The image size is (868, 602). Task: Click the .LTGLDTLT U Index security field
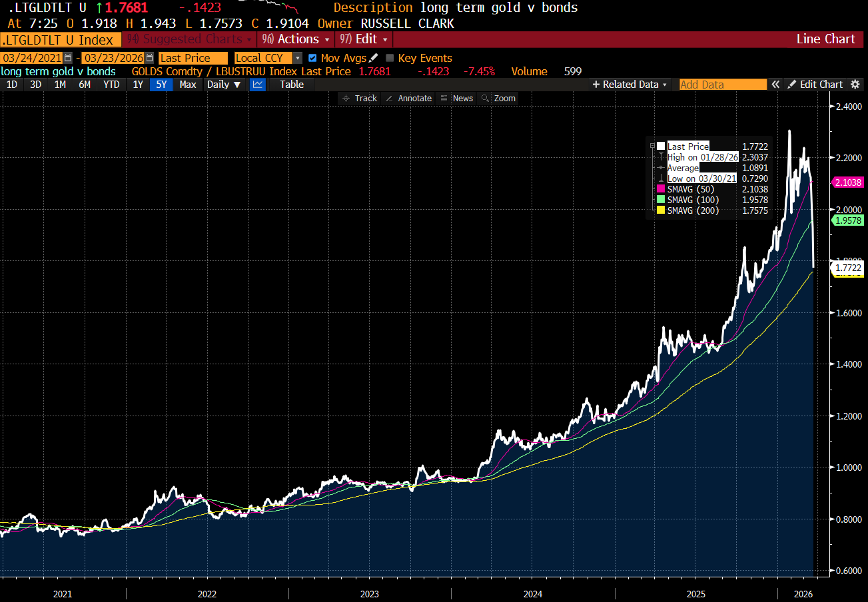pos(61,39)
